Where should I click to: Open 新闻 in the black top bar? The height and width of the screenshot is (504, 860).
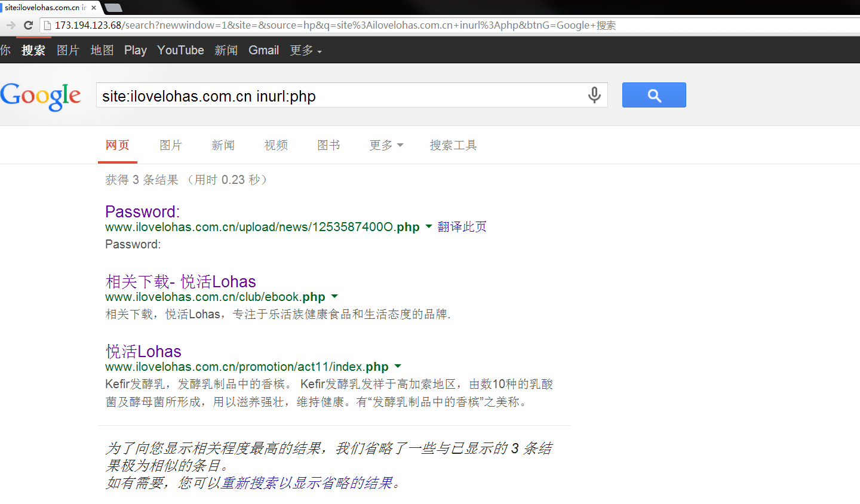[226, 50]
